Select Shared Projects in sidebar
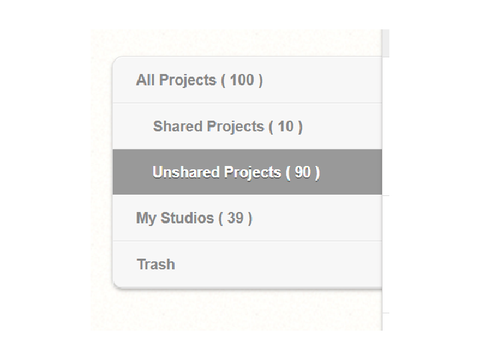This screenshot has width=480, height=360. (247, 126)
